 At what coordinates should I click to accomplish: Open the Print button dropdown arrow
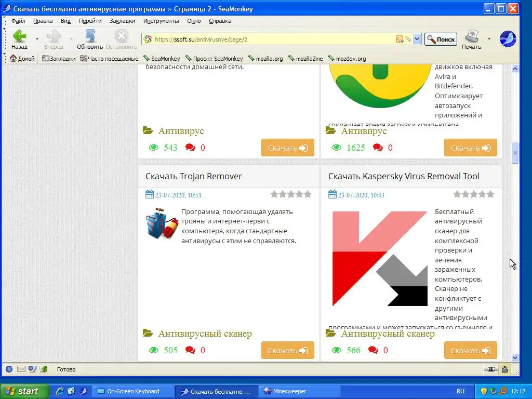489,39
